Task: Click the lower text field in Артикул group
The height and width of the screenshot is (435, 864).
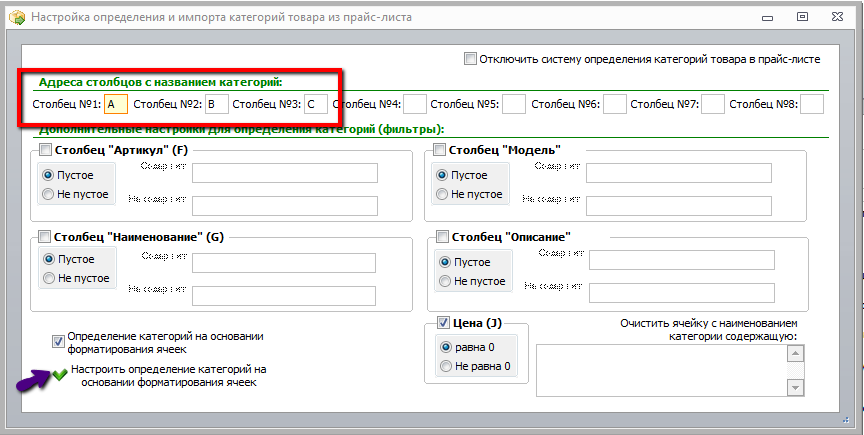Action: [285, 206]
